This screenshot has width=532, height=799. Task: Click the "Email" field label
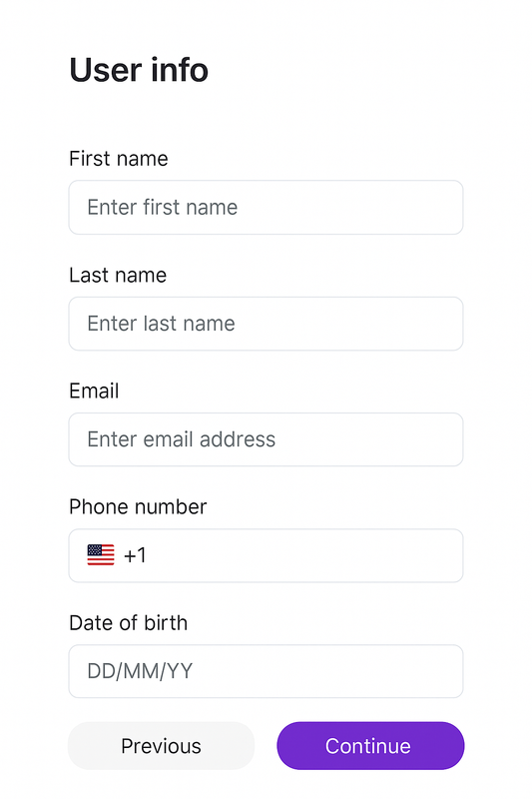pyautogui.click(x=94, y=391)
